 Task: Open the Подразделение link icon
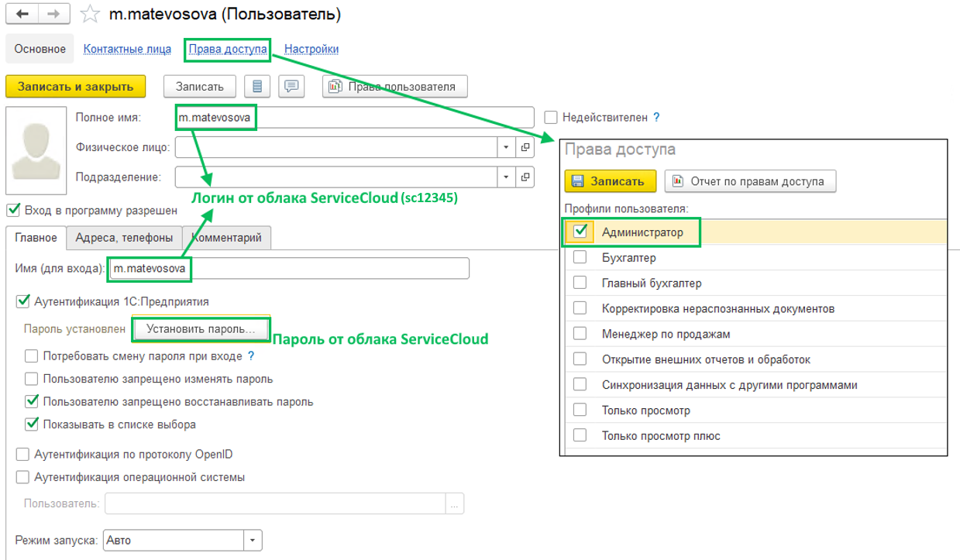coord(525,177)
